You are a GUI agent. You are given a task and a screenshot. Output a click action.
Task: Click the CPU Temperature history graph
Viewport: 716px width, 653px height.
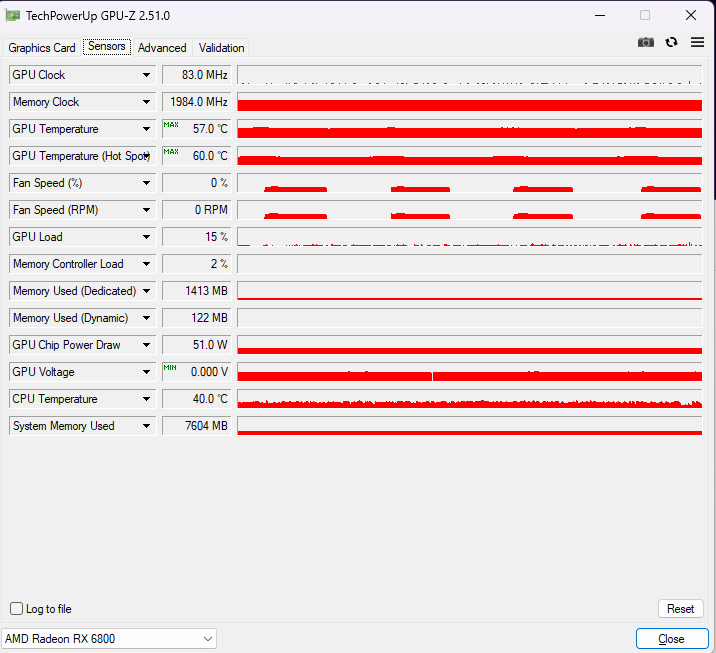pyautogui.click(x=469, y=399)
